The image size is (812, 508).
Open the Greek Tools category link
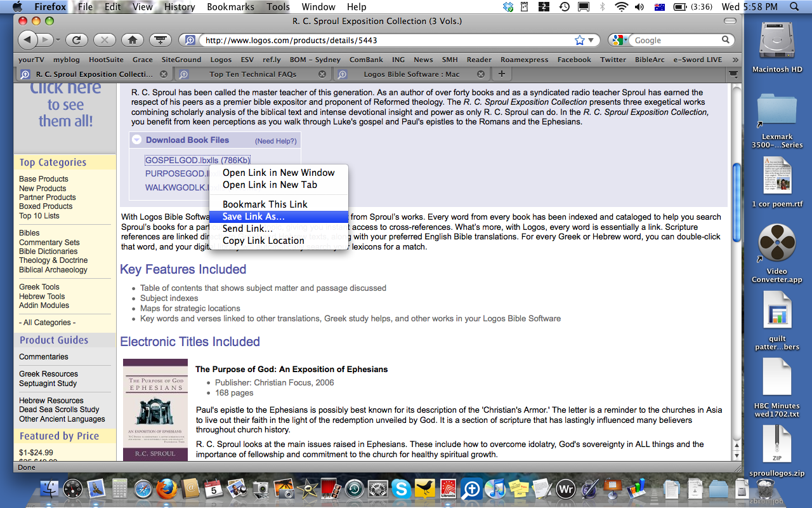click(39, 287)
